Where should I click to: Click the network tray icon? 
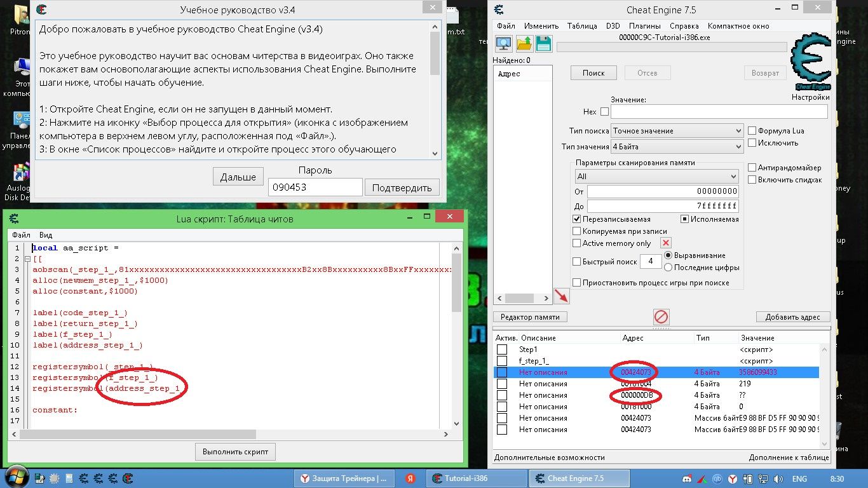point(762,478)
